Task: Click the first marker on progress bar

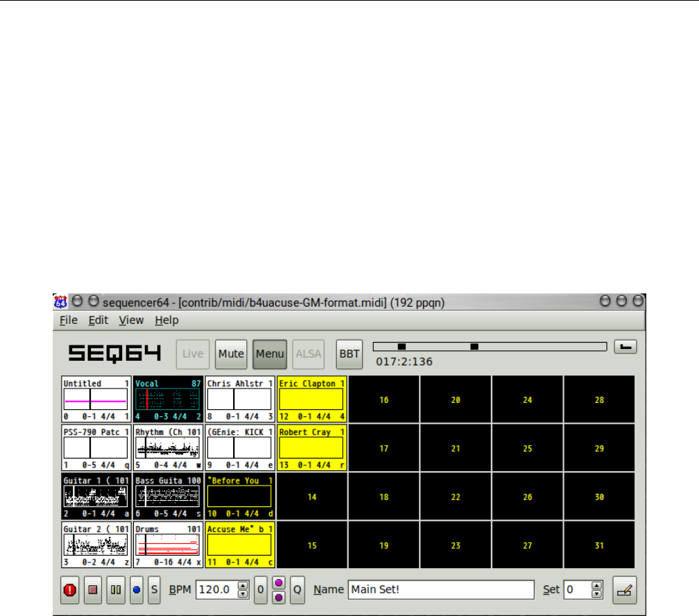Action: pyautogui.click(x=402, y=347)
